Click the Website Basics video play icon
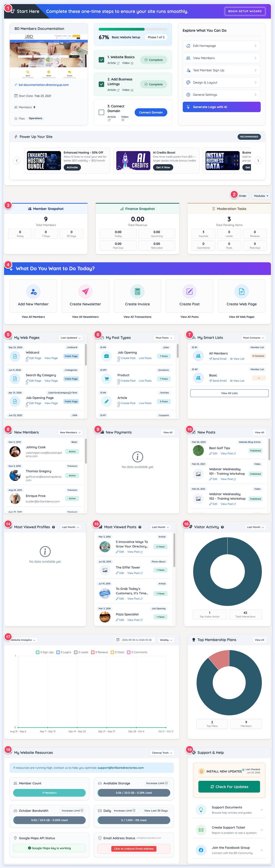Viewport: 275px width, 868px height. [x=132, y=63]
